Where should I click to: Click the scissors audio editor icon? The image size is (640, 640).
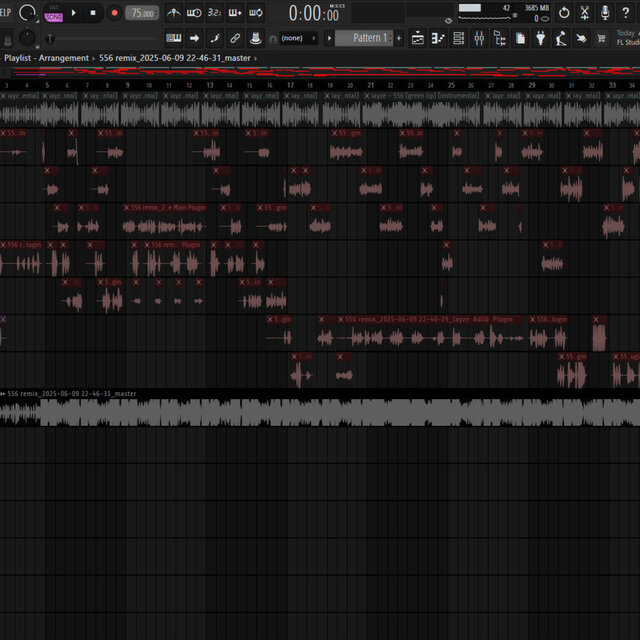coord(584,13)
